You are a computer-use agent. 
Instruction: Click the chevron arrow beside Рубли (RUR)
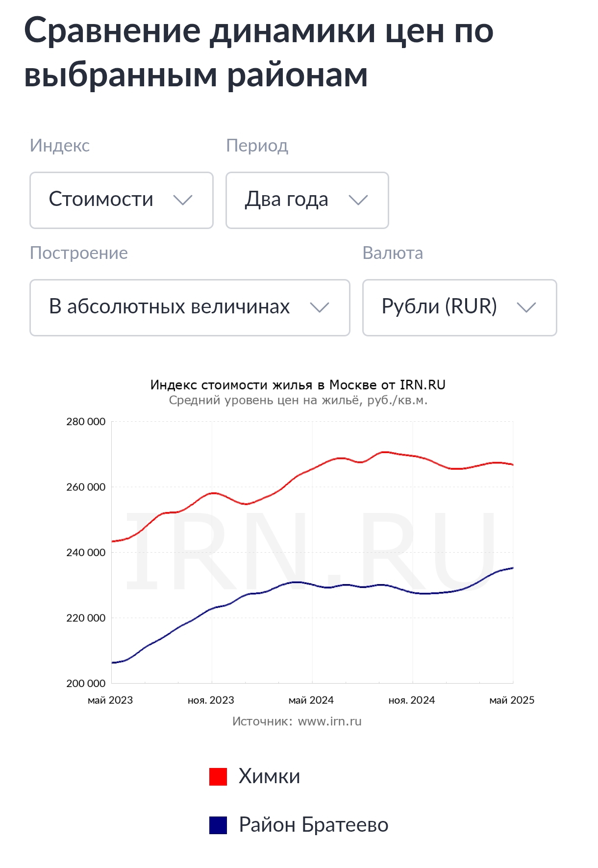click(x=526, y=307)
